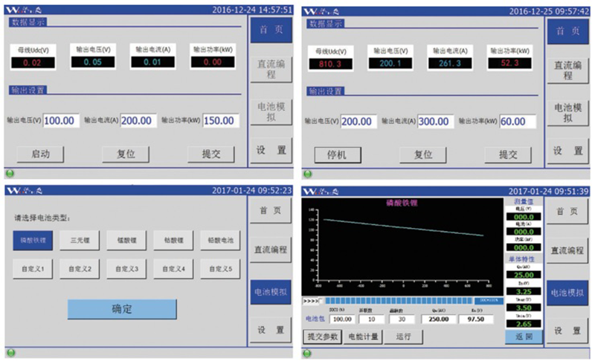The image size is (595, 364).
Task: Click the green status LED in the 14:57:51 screen
Action: [10, 173]
